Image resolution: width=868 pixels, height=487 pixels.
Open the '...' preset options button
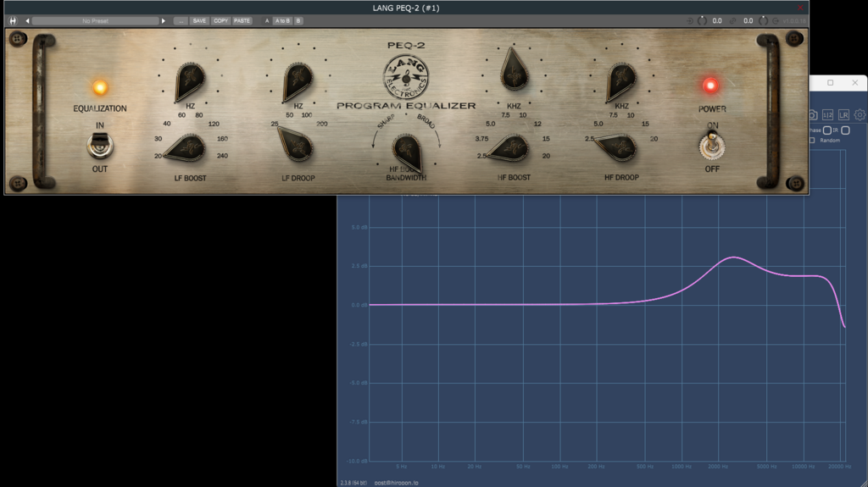click(x=181, y=21)
